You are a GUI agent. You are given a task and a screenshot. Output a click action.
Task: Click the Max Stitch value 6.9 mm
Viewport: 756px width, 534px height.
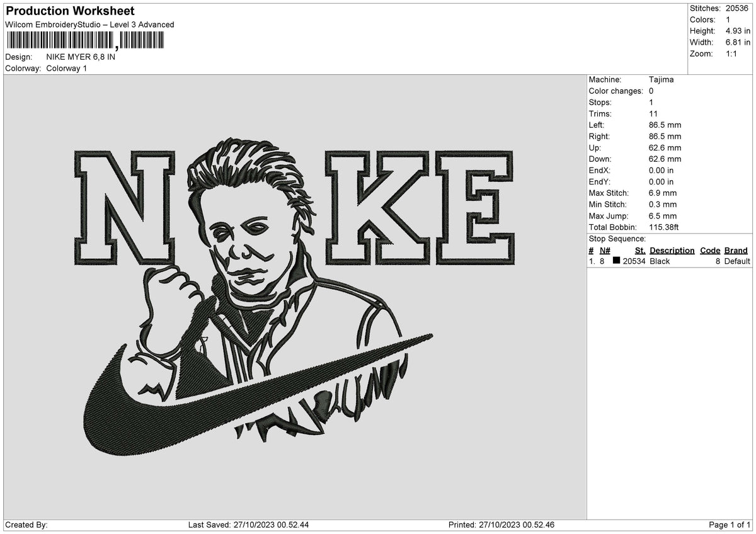click(x=663, y=193)
